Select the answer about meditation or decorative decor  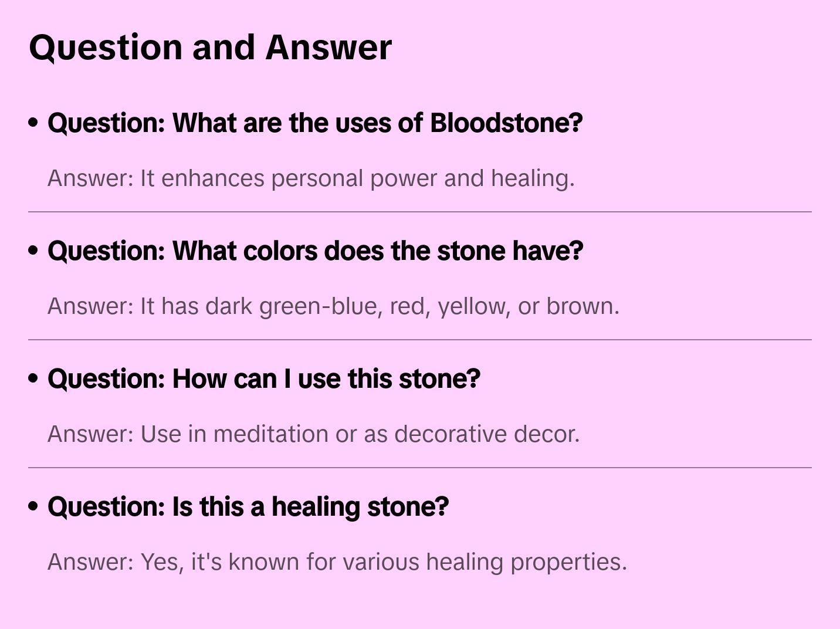tap(313, 434)
